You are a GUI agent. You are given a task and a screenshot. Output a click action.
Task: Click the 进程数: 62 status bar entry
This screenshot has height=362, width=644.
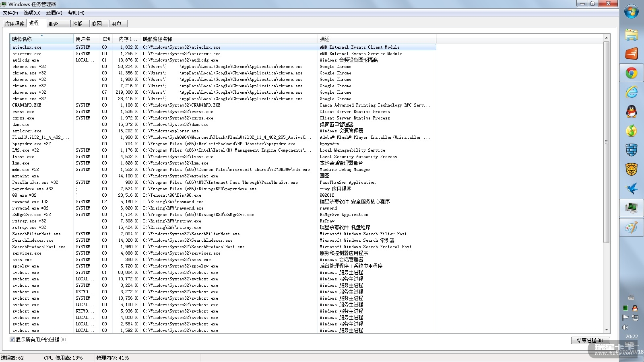coord(12,358)
